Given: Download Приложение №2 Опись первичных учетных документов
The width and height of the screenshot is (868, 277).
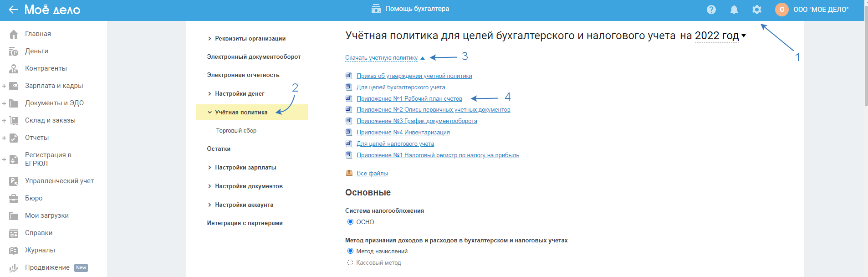Looking at the screenshot, I should tap(433, 110).
